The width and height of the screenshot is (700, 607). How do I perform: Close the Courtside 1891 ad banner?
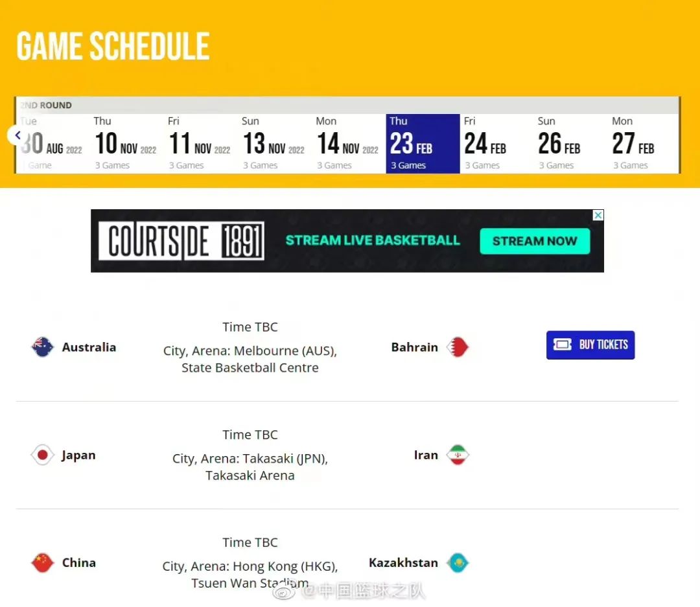point(598,215)
